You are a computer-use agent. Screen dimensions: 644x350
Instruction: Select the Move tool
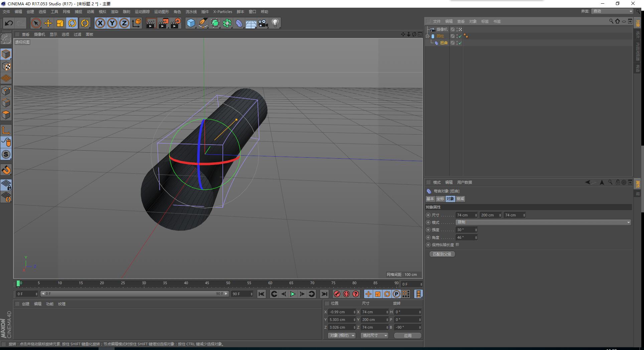(48, 23)
